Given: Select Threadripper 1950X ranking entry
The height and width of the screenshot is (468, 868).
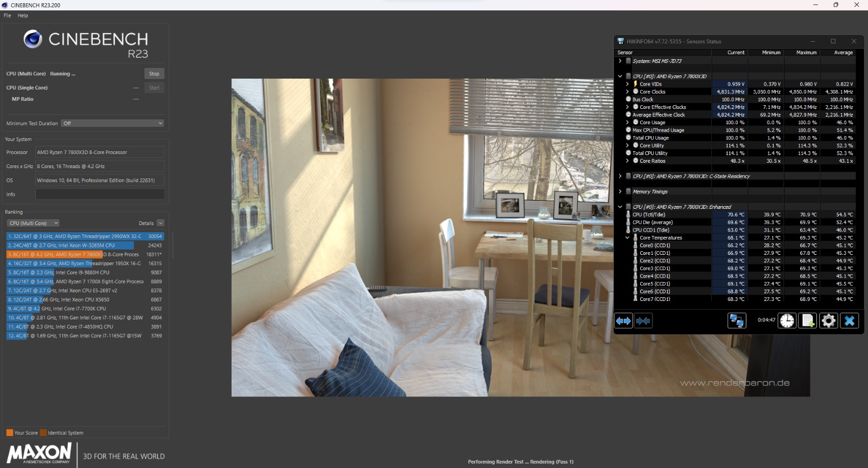Looking at the screenshot, I should coord(85,264).
